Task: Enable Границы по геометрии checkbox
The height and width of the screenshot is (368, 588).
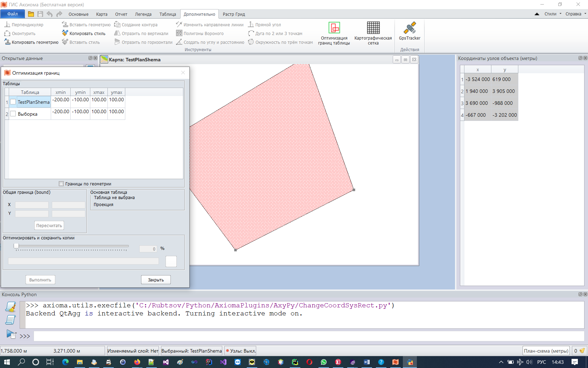Action: tap(61, 184)
